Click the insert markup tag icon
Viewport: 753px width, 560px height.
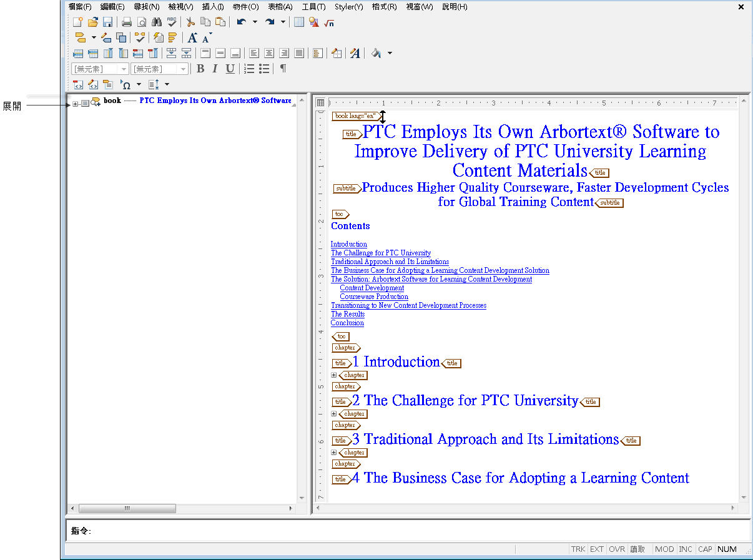pyautogui.click(x=80, y=37)
